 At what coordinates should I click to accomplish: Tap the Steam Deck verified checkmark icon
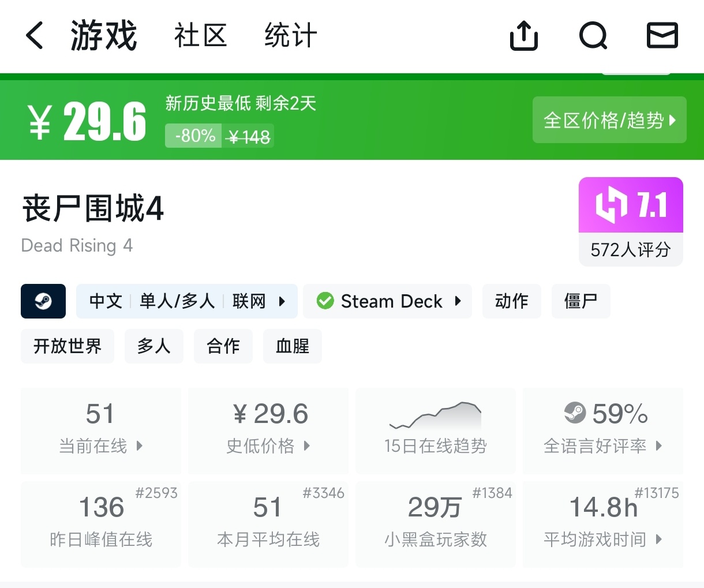[325, 301]
